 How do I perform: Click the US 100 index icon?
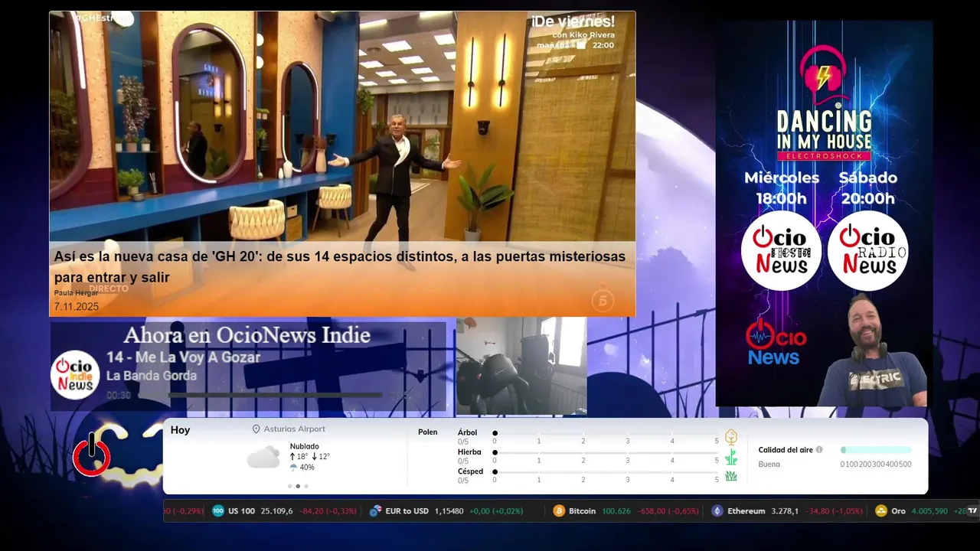218,510
